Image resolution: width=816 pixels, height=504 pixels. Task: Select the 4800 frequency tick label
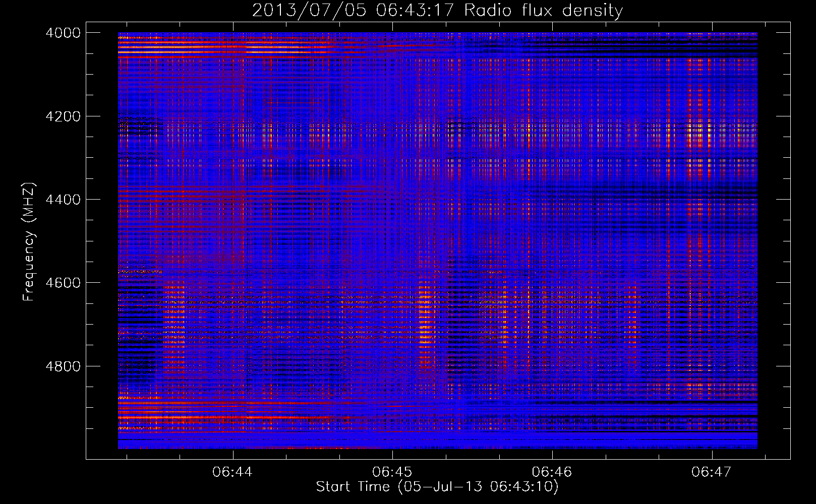point(63,366)
